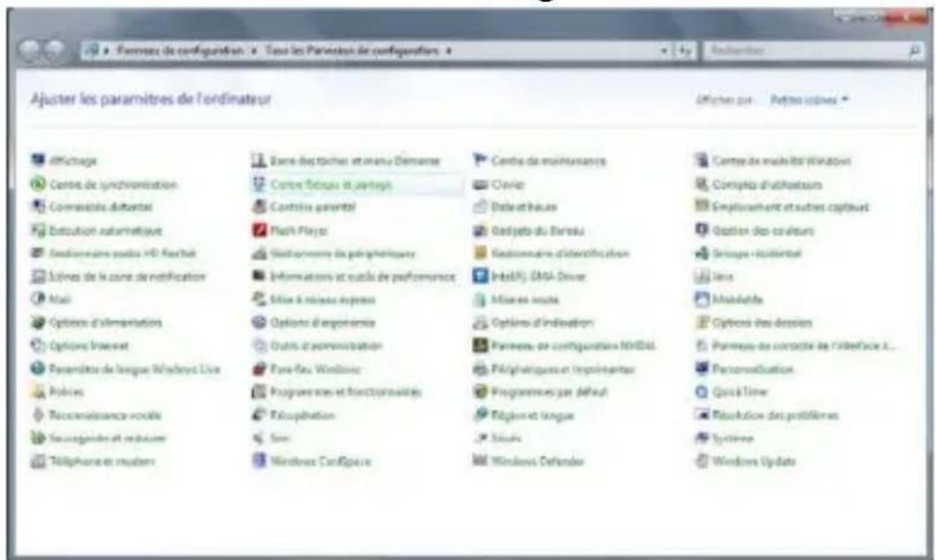Open the Mail control panel icon
This screenshot has width=936, height=560.
pyautogui.click(x=38, y=299)
